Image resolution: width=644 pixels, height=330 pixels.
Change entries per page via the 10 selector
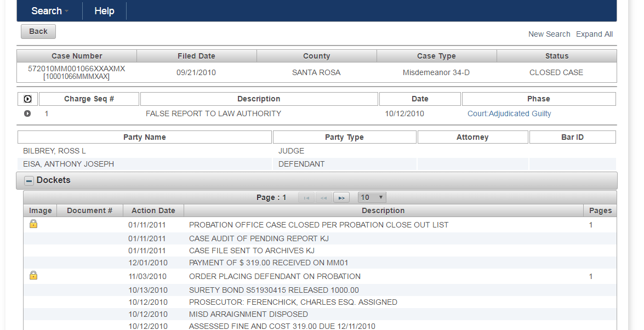pos(372,197)
